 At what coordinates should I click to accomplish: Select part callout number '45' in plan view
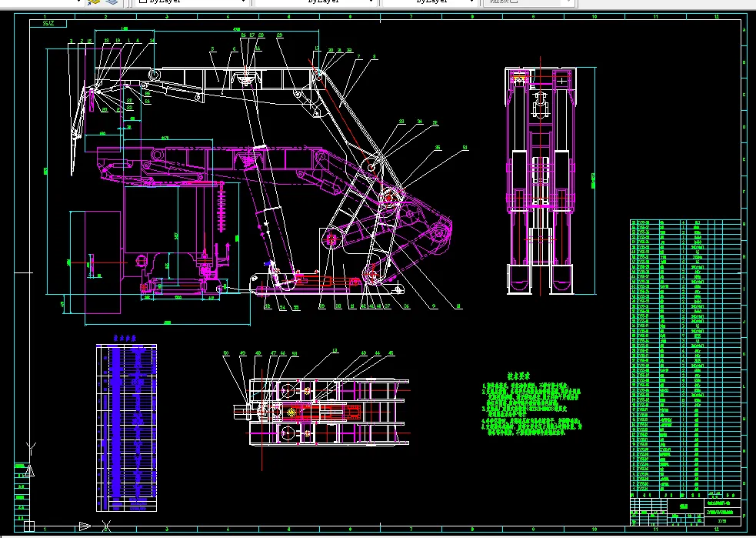[391, 353]
